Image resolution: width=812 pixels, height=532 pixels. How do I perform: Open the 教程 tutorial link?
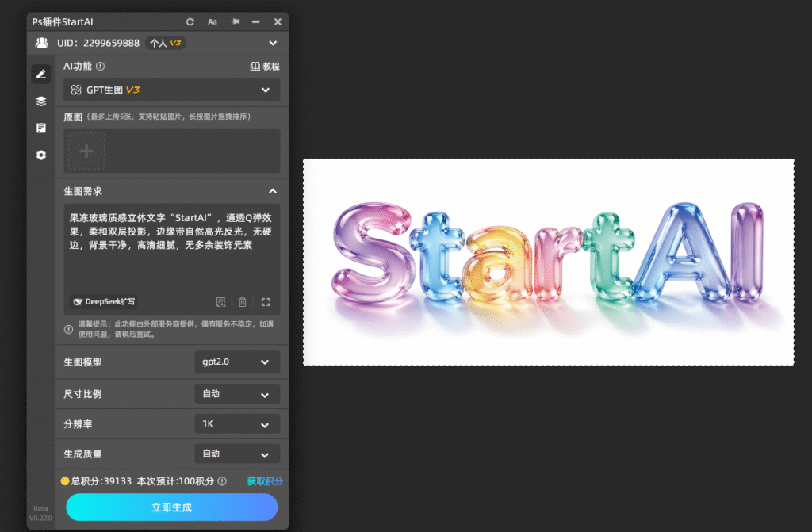[x=265, y=67]
